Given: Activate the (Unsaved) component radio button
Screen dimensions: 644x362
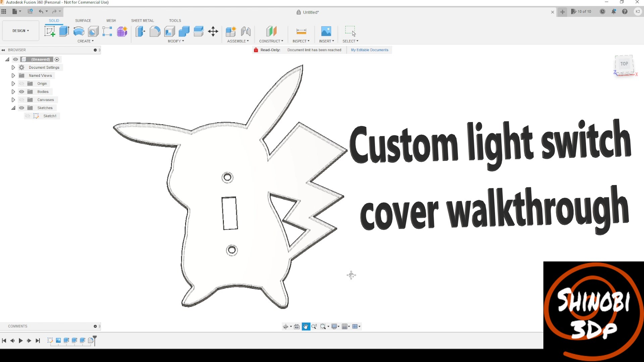Looking at the screenshot, I should [57, 59].
